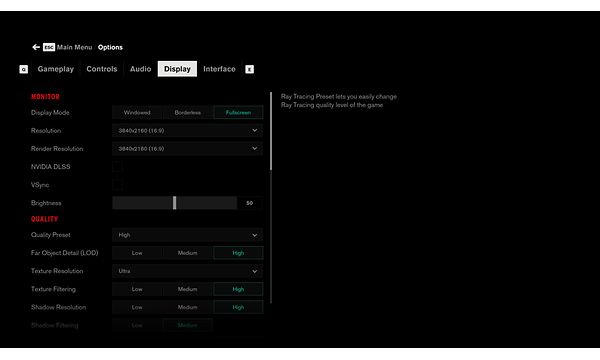Select Windowed display mode

point(137,112)
